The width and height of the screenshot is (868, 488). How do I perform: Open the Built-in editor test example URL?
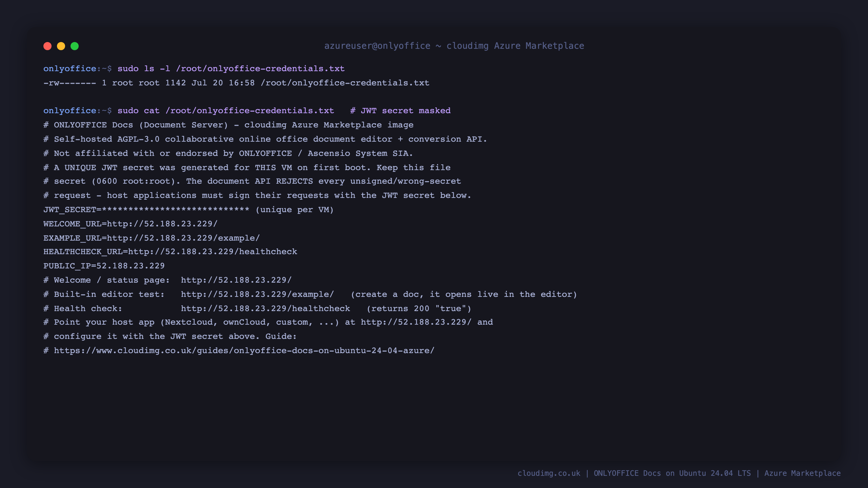tap(257, 294)
